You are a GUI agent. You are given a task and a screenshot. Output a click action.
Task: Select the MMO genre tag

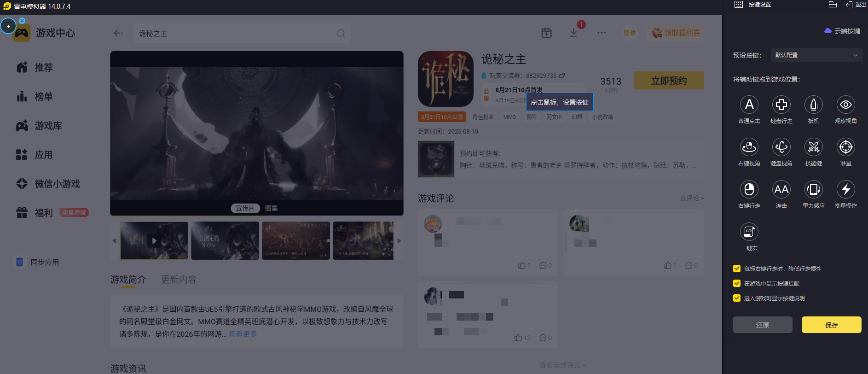tap(509, 117)
